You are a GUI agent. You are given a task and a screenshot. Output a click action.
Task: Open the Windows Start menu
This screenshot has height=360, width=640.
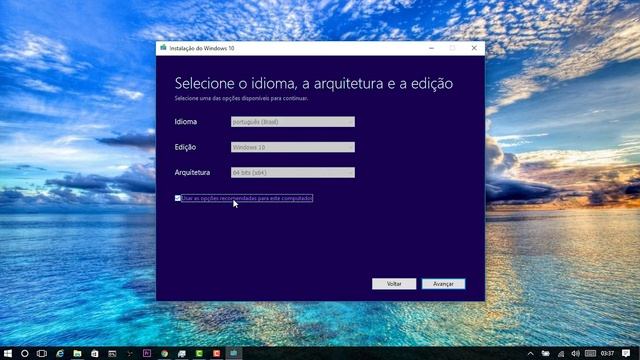7,353
